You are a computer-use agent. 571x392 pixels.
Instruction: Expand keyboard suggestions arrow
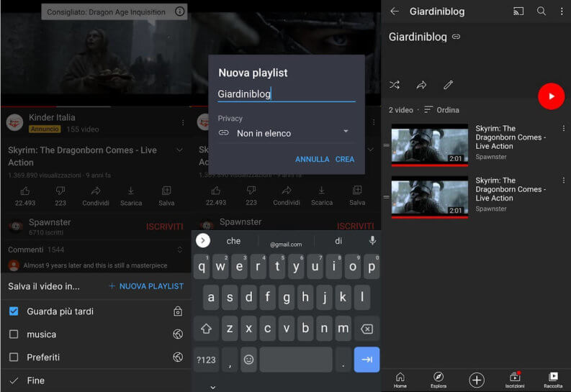click(203, 240)
